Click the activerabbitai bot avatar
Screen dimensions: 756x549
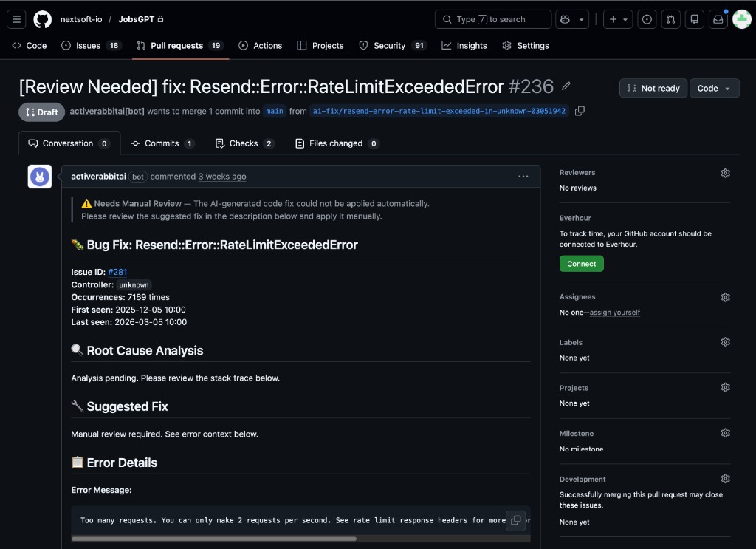click(x=40, y=177)
